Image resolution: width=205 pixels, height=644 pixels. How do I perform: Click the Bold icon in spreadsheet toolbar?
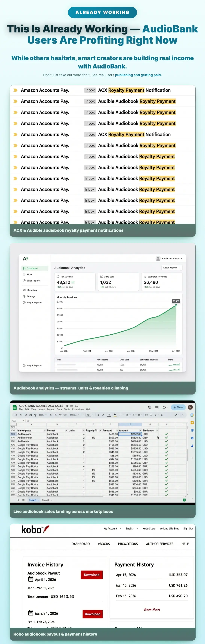[98, 415]
